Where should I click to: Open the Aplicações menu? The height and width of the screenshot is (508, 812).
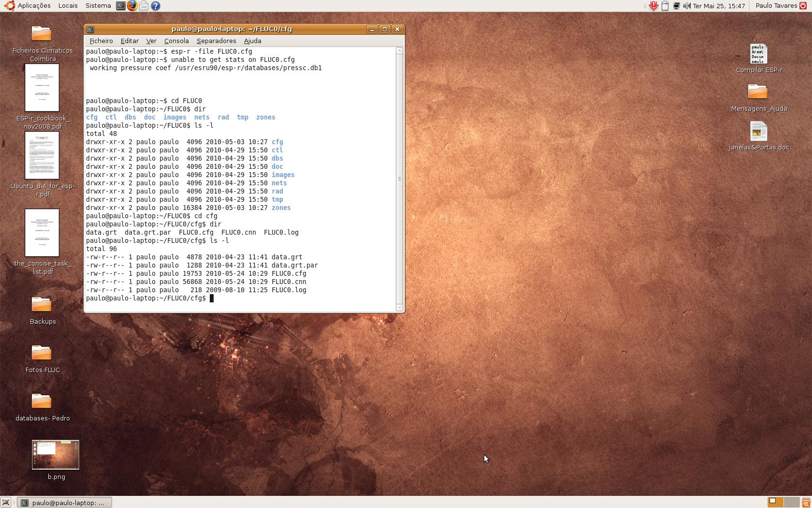click(x=34, y=6)
